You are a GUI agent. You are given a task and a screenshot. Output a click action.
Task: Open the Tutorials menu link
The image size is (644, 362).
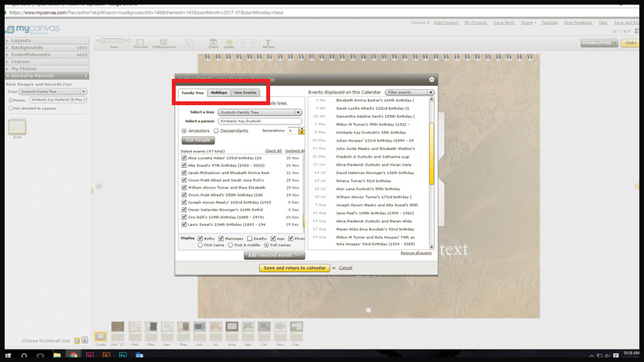(x=550, y=22)
